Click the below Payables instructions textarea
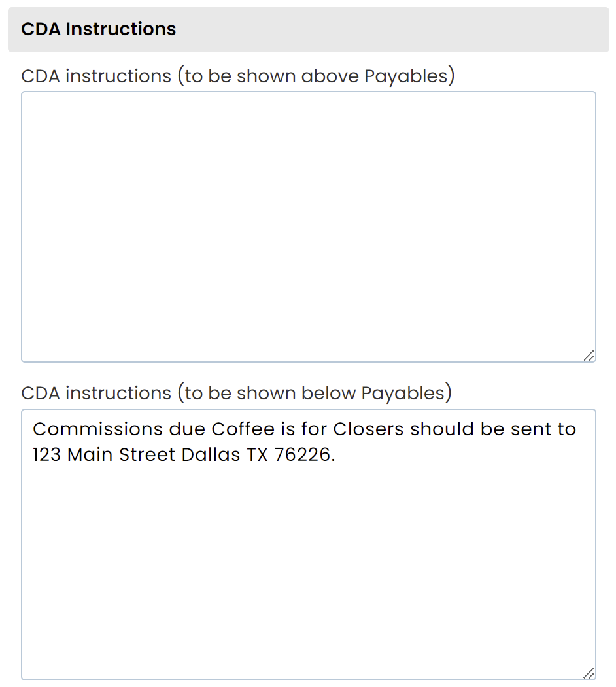 tap(308, 562)
